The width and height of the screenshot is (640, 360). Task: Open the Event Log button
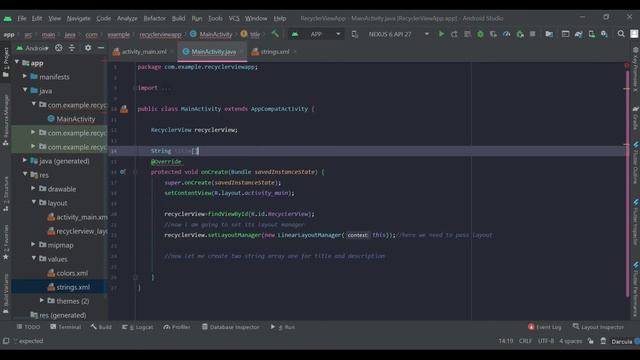545,327
